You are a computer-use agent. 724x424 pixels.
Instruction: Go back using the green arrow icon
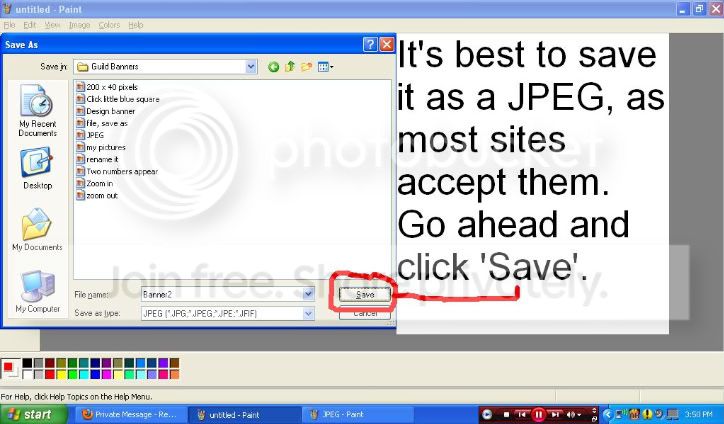click(x=273, y=67)
